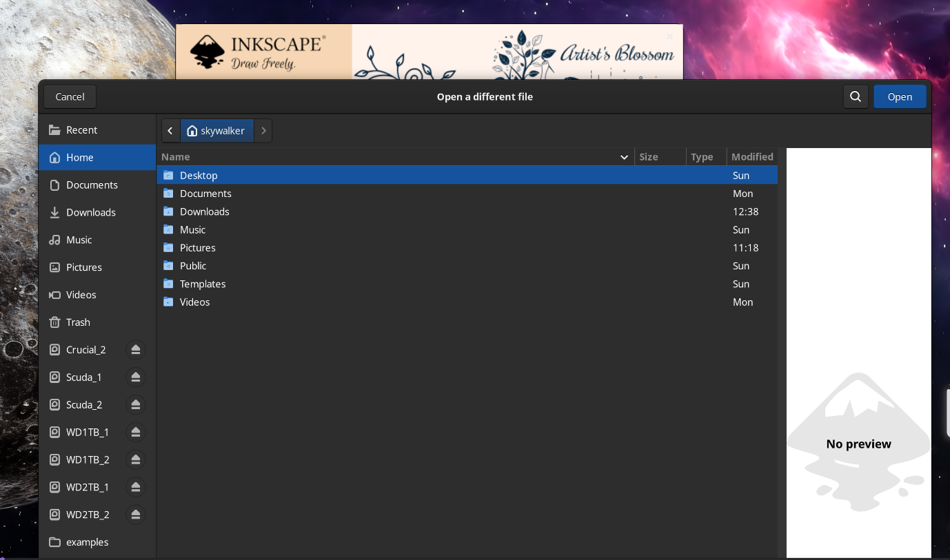
Task: Jump to Pictures in the places sidebar
Action: click(97, 267)
